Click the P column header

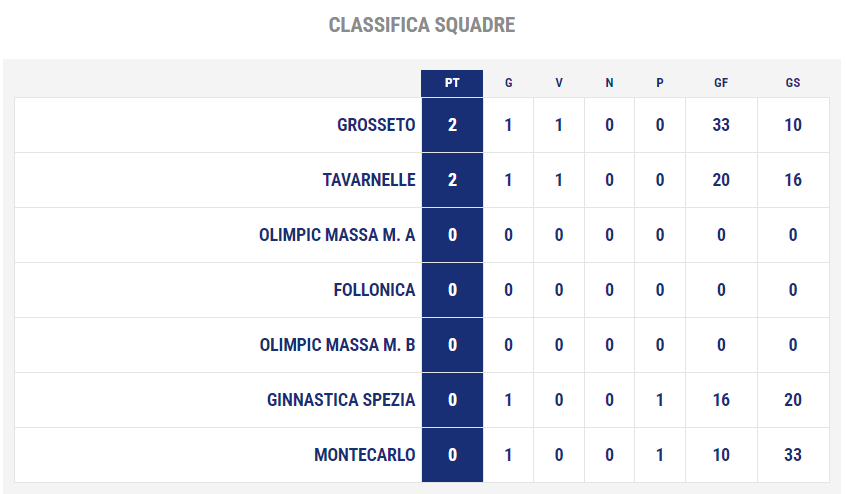click(x=660, y=83)
